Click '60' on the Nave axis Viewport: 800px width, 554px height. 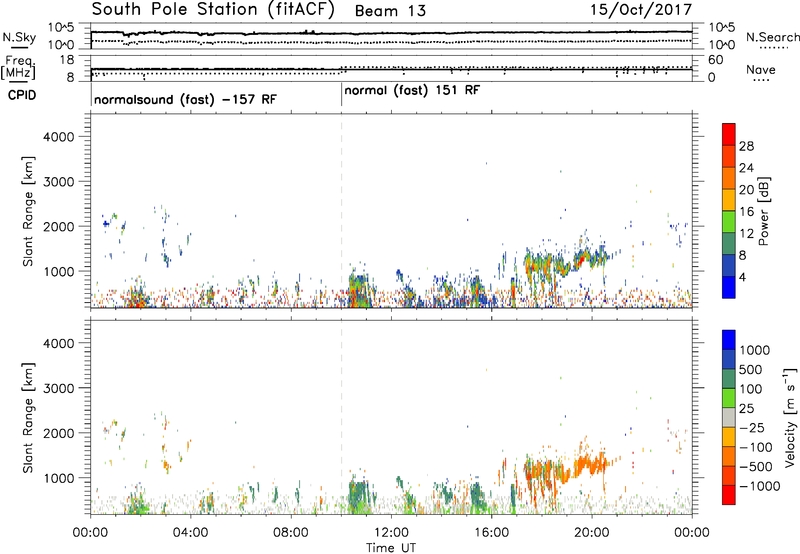pyautogui.click(x=716, y=60)
